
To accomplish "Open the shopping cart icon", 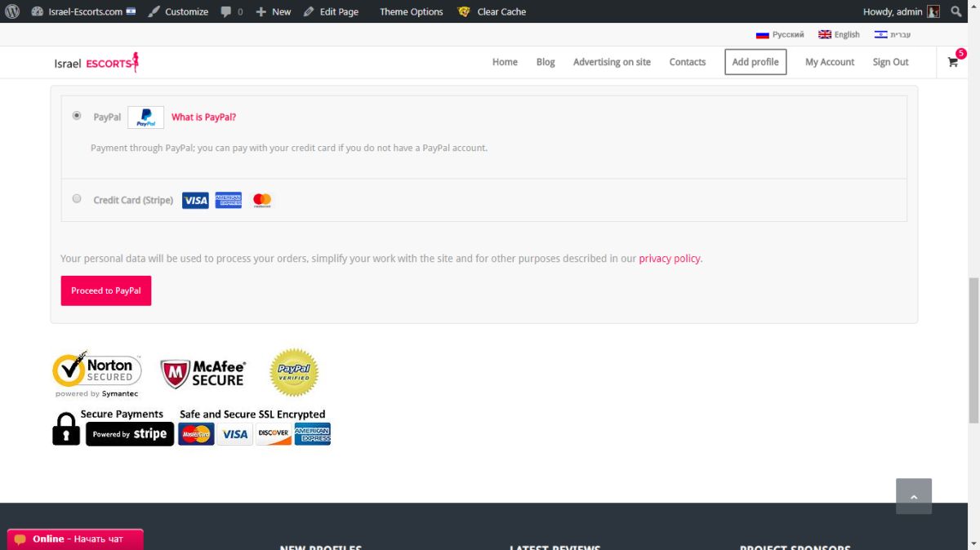I will pos(953,62).
